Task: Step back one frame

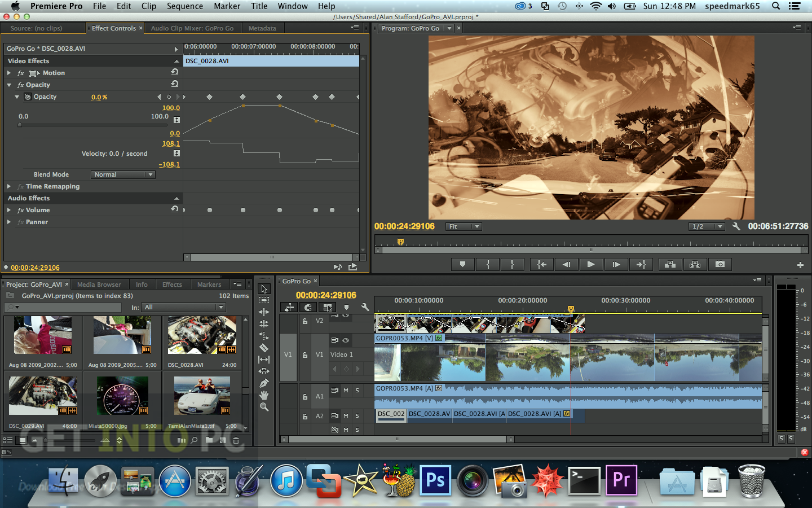Action: tap(567, 264)
